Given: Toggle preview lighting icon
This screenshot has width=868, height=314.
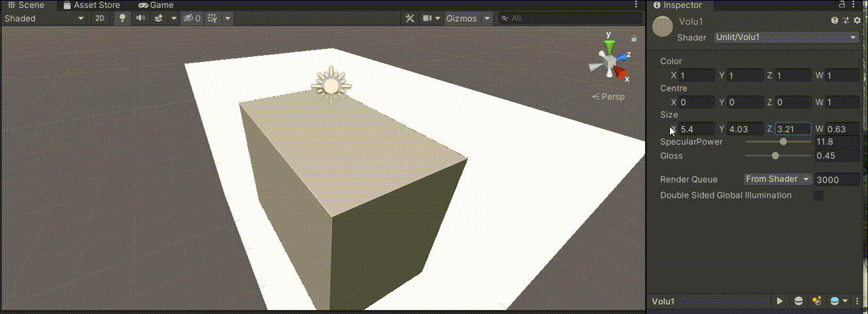Looking at the screenshot, I should click(x=816, y=301).
